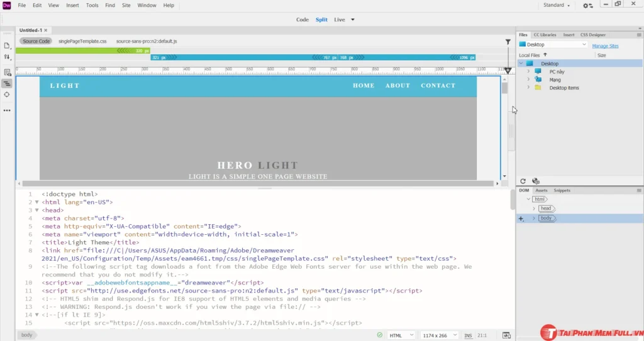
Task: Click the Manage Sites link
Action: point(605,46)
